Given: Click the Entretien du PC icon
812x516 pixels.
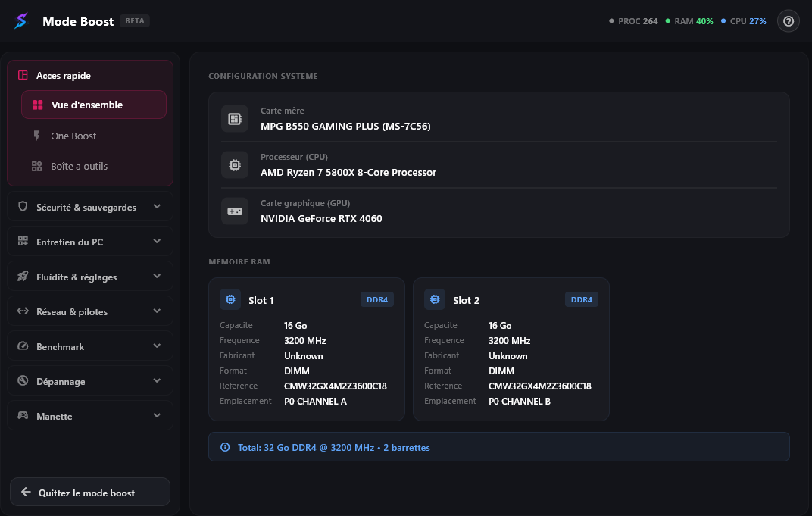Looking at the screenshot, I should (x=23, y=242).
